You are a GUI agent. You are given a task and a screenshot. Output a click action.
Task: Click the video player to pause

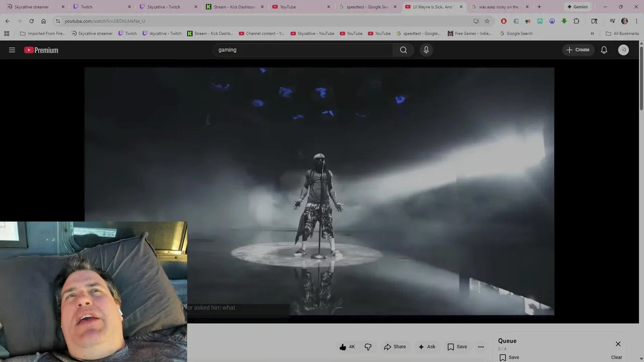319,191
